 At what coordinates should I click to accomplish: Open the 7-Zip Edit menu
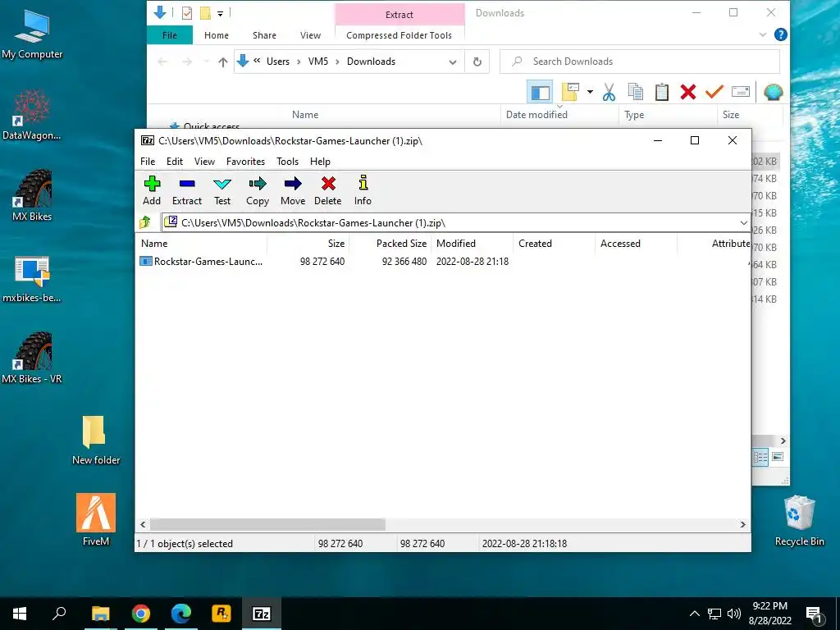[x=175, y=162]
